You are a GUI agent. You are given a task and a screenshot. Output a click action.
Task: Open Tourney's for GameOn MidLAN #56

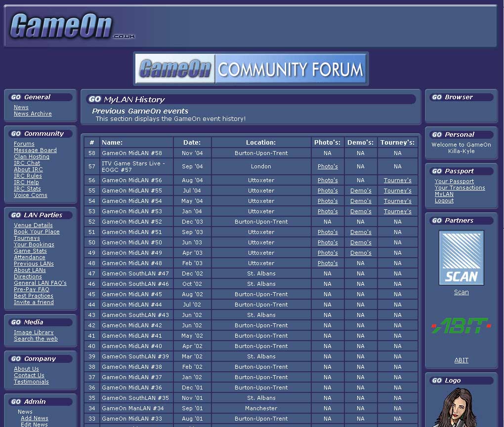point(397,180)
